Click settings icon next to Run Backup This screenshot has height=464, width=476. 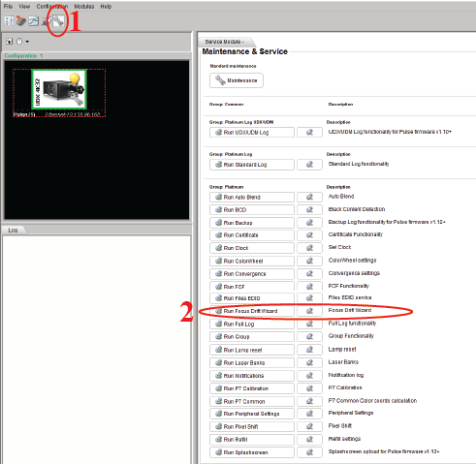point(309,223)
